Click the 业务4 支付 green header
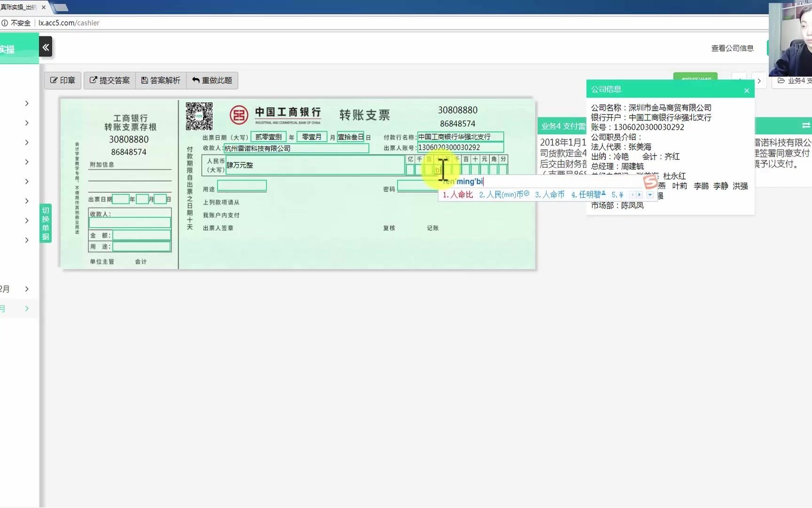 pyautogui.click(x=562, y=126)
